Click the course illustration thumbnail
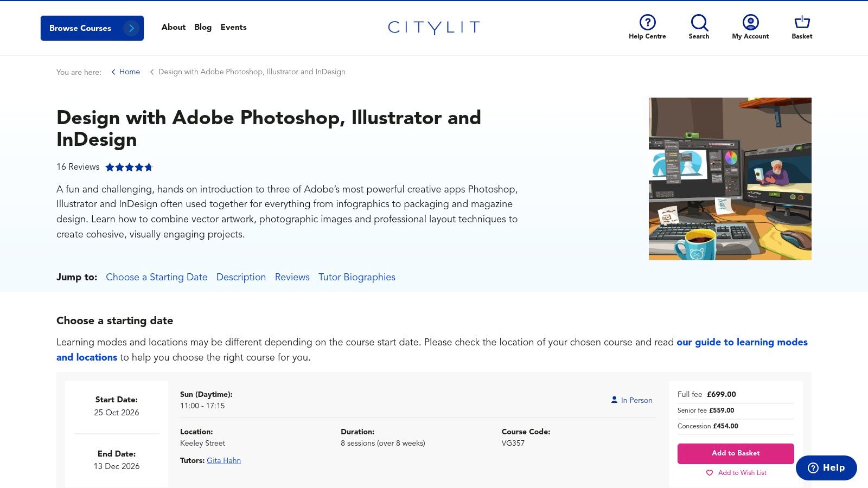868x488 pixels. pos(730,179)
